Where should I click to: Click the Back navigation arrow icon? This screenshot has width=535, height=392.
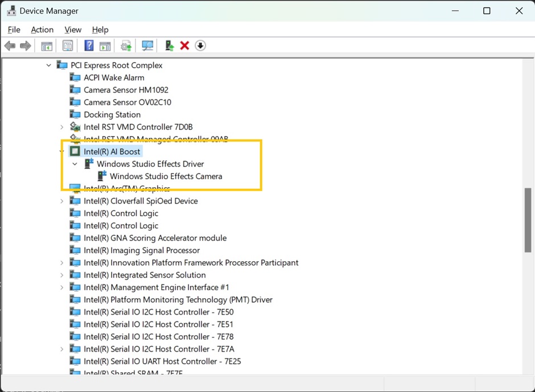pos(10,46)
